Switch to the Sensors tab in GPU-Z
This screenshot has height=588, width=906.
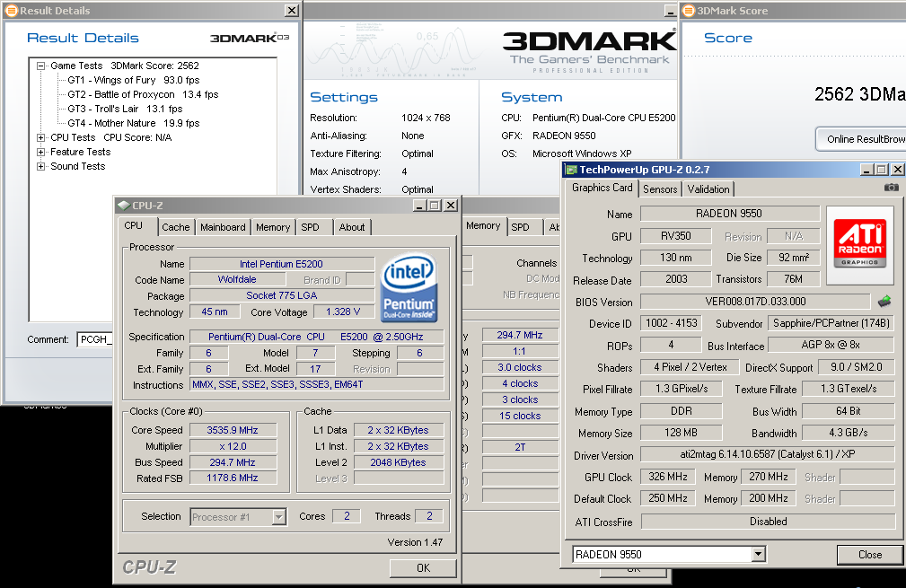[660, 189]
